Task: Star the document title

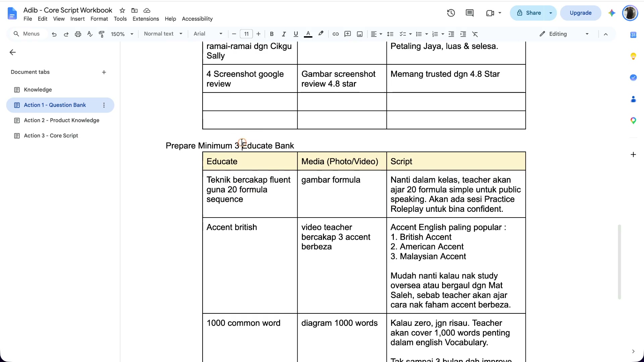Action: pos(122,10)
